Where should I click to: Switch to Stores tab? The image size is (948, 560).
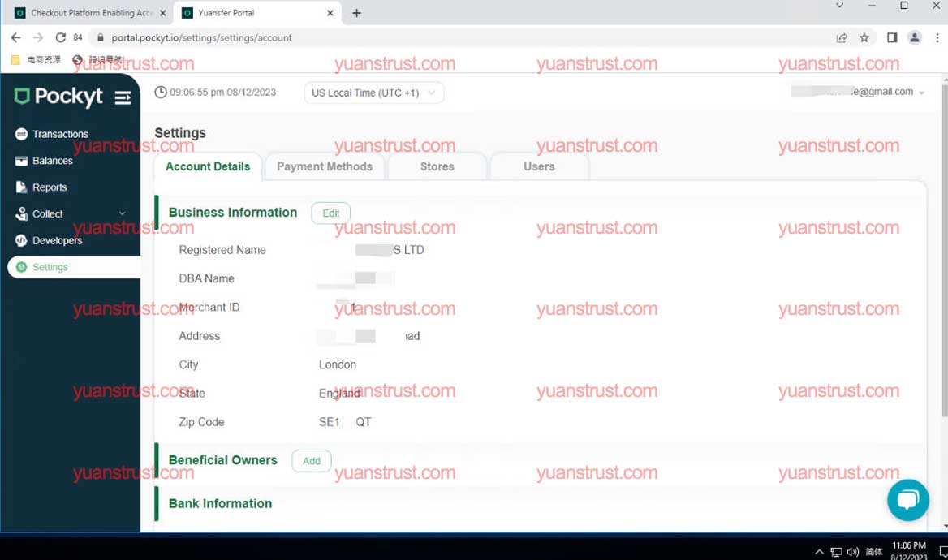(437, 167)
